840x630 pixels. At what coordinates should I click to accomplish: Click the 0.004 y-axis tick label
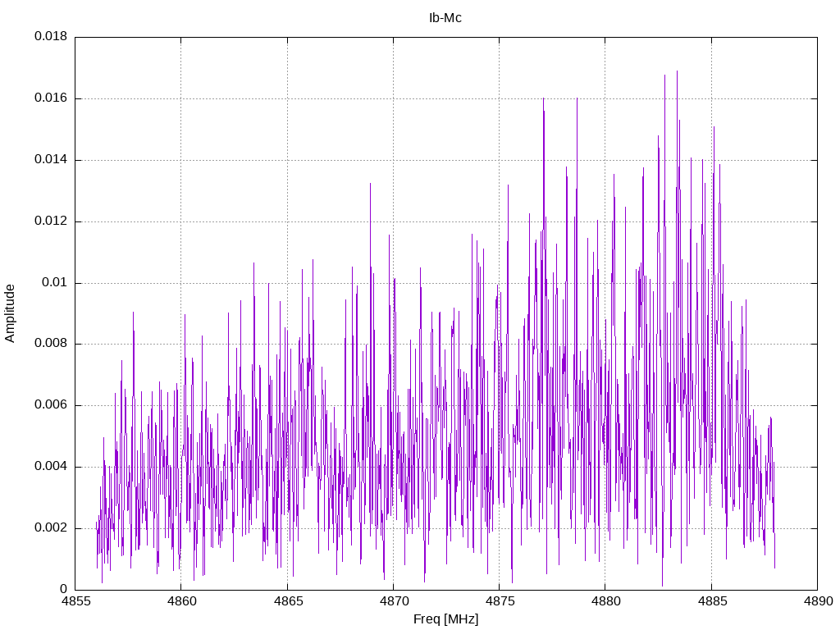(x=51, y=466)
